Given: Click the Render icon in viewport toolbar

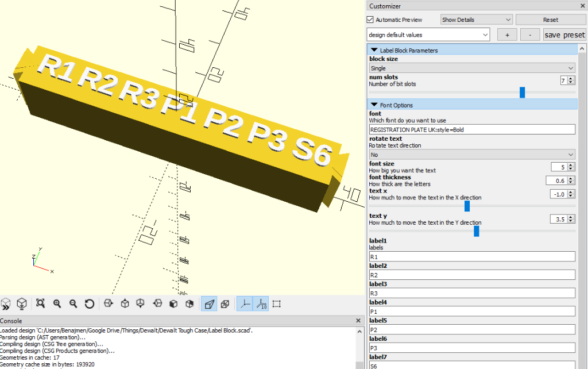Looking at the screenshot, I should (22, 304).
